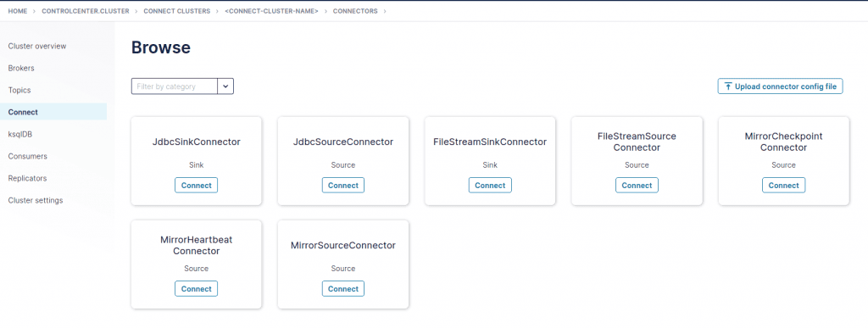
Task: Connect the FileStreamSinkConnector
Action: pos(490,186)
